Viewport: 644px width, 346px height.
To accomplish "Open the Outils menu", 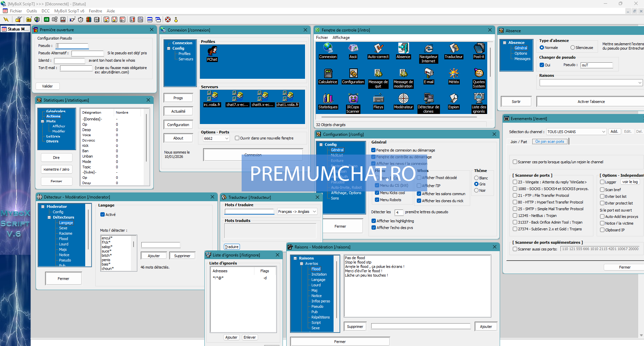I will coord(32,11).
